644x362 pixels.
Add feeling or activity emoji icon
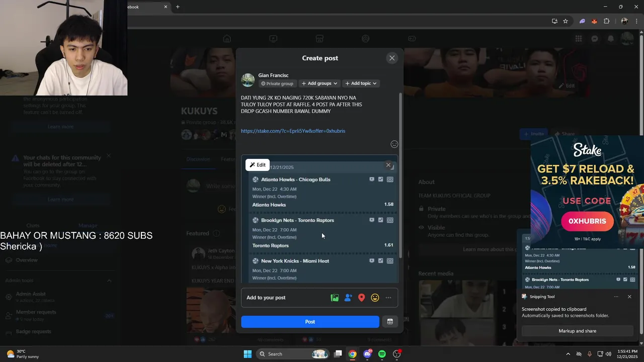375,298
